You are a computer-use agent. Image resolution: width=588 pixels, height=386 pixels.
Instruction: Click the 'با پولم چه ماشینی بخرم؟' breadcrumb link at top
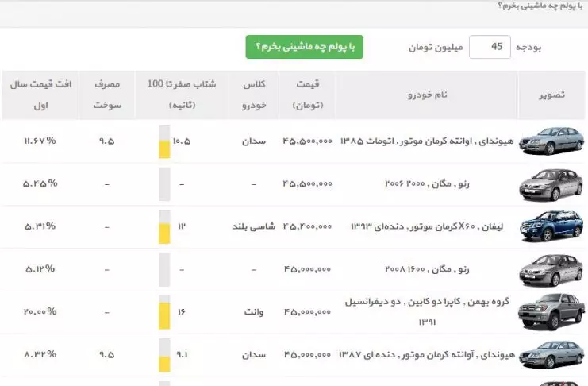[x=540, y=6]
